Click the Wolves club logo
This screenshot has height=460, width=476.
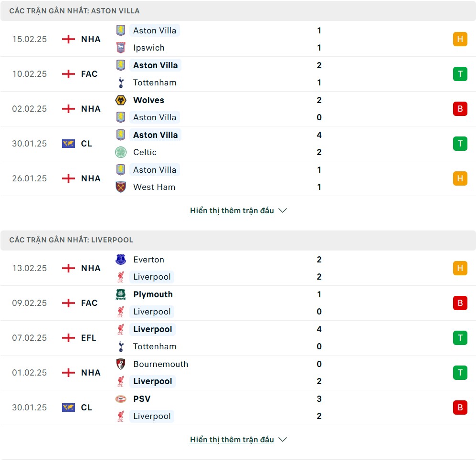tap(121, 100)
